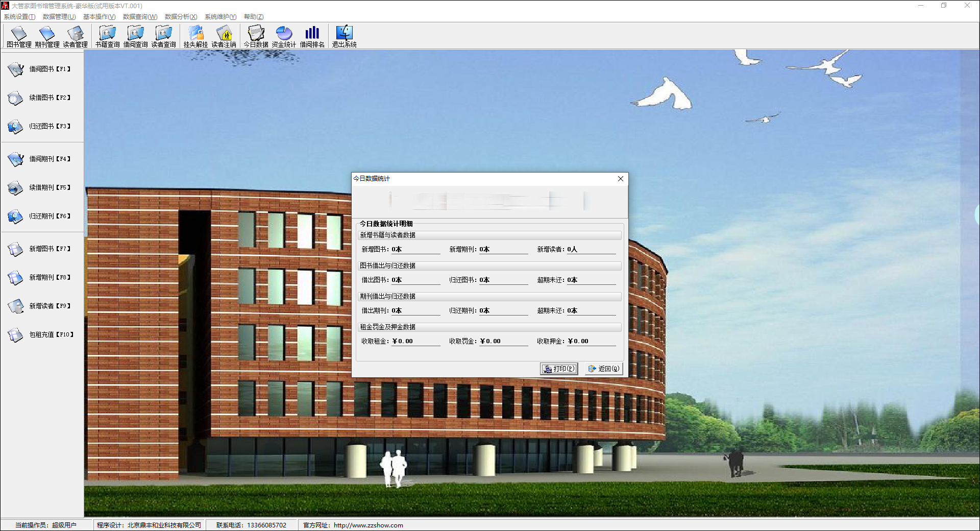The image size is (980, 531).
Task: Open 期刊管理 in the toolbar
Action: point(47,37)
